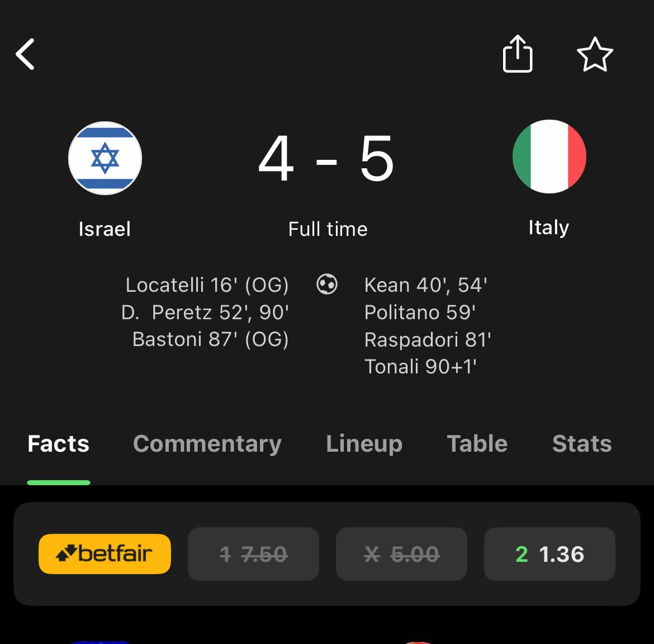Select the Facts tab
The image size is (654, 644).
(58, 444)
